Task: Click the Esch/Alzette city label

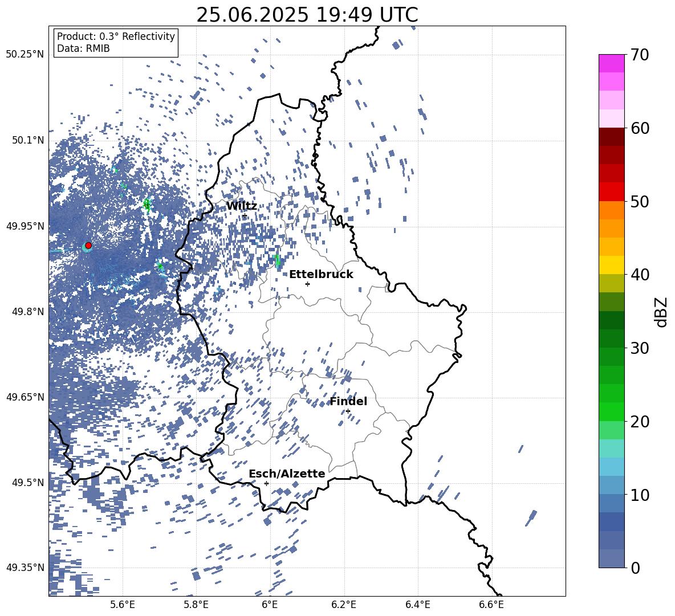Action: (x=287, y=474)
